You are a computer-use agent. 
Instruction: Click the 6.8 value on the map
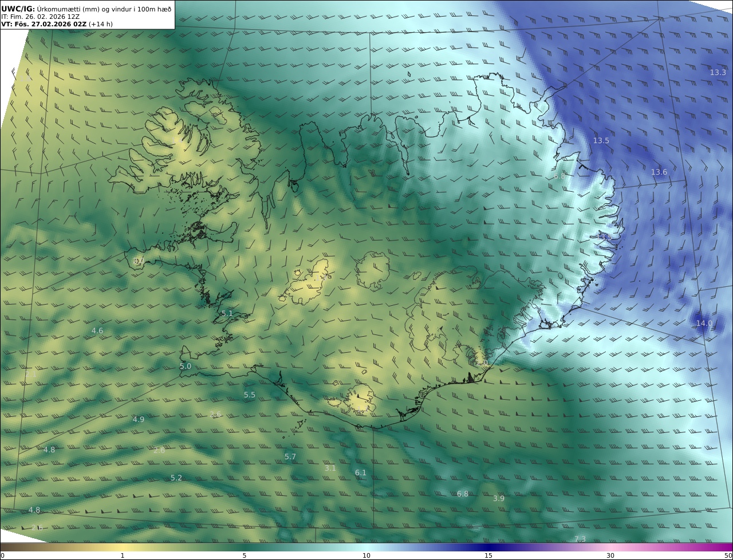[x=463, y=494]
